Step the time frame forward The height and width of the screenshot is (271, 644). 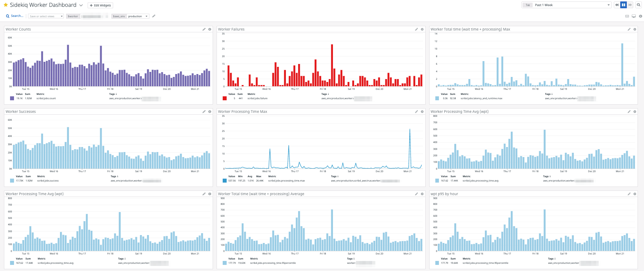coord(630,5)
